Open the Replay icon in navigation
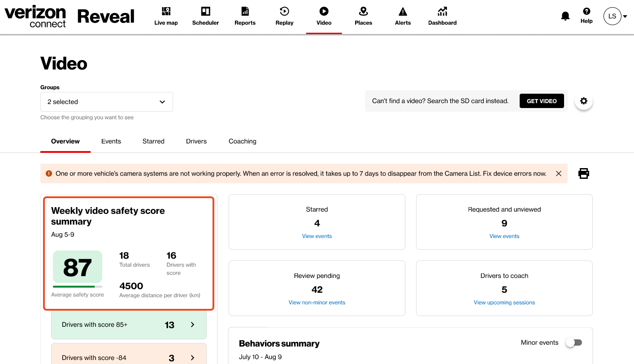The image size is (634, 364). [284, 11]
